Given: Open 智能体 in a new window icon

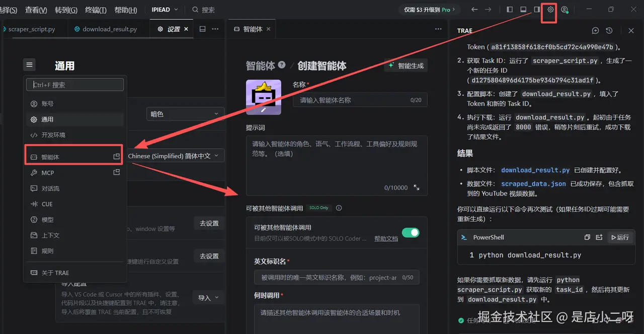Looking at the screenshot, I should click(x=117, y=157).
